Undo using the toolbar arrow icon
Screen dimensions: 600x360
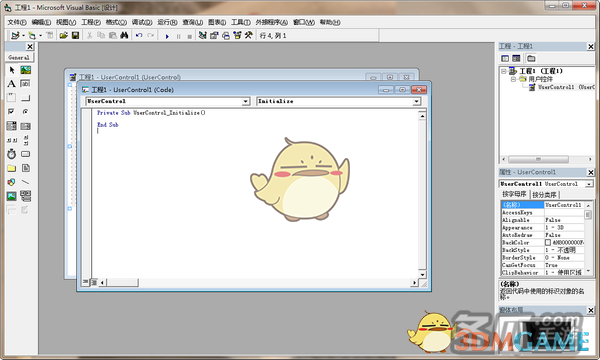click(139, 36)
